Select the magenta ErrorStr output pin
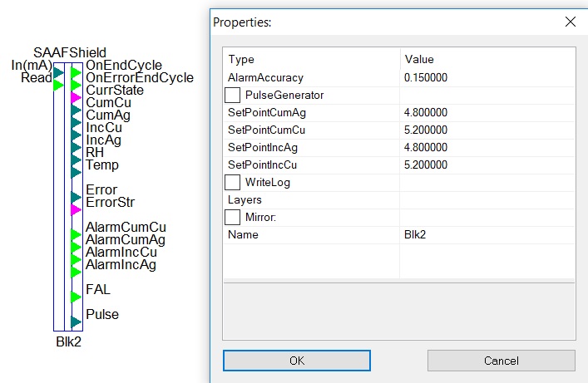Viewport: 588px width, 383px height. point(77,209)
